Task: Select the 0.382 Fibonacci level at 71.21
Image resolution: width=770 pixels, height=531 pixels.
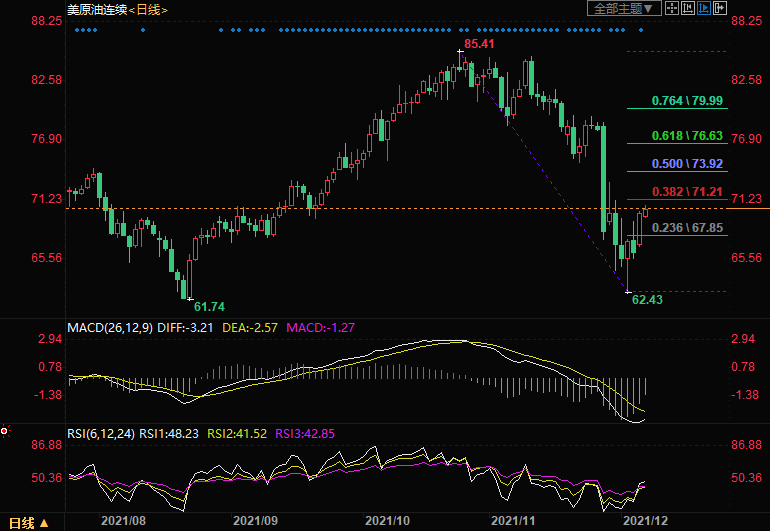Action: point(686,191)
